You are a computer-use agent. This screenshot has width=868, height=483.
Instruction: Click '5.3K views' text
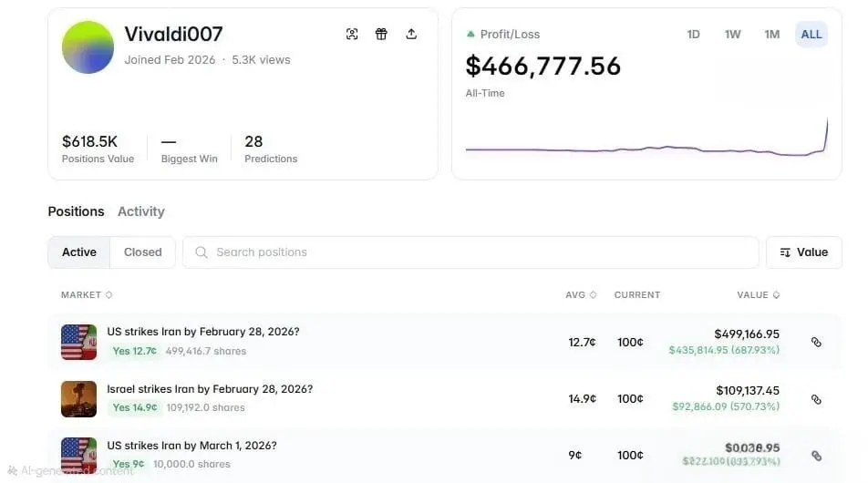coord(261,60)
